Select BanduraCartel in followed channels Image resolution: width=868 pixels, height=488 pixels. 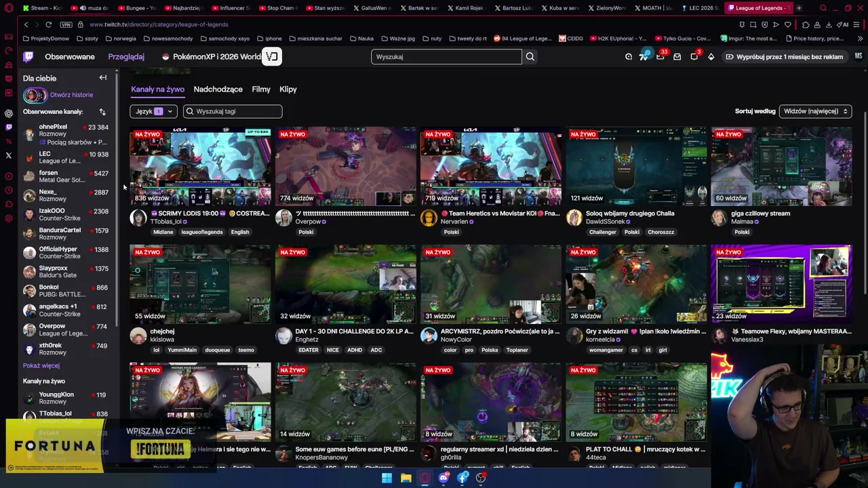[66, 233]
